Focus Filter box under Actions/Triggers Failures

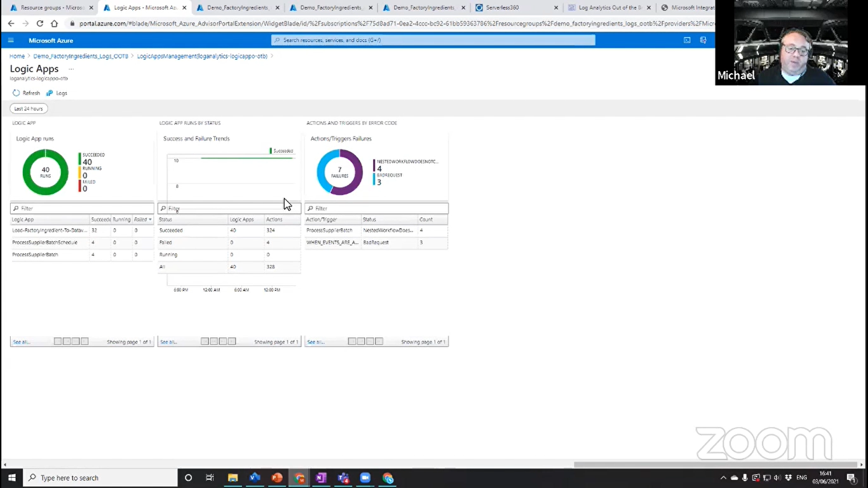(376, 208)
